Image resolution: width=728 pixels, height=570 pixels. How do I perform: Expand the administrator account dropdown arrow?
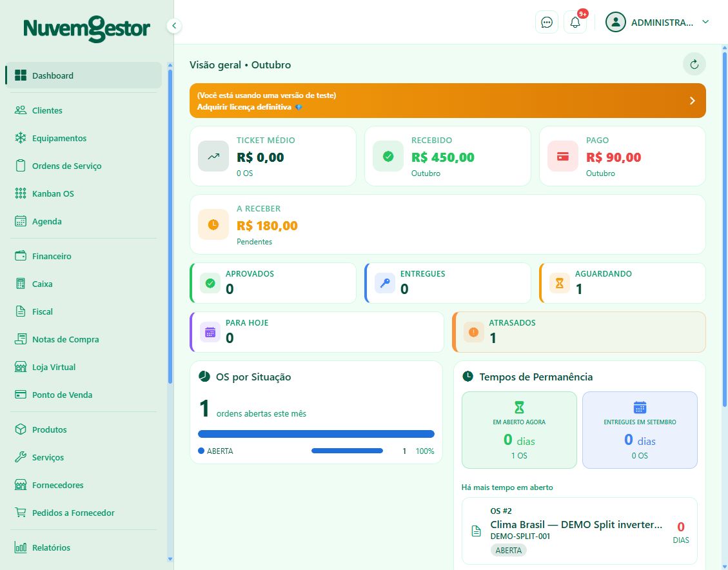pyautogui.click(x=705, y=22)
